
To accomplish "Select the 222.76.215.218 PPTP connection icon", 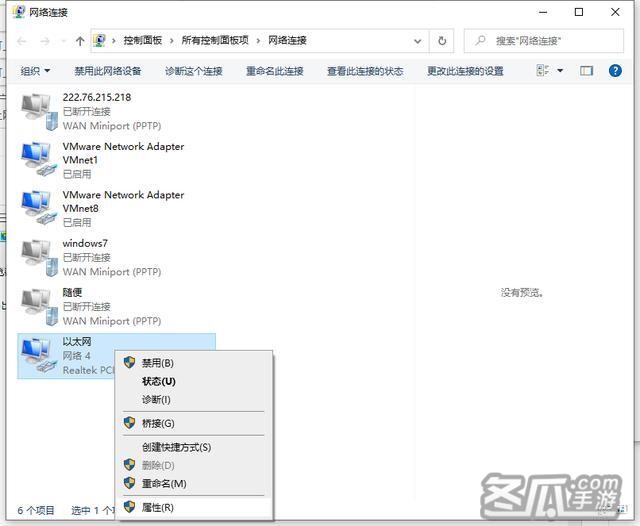I will click(x=40, y=112).
